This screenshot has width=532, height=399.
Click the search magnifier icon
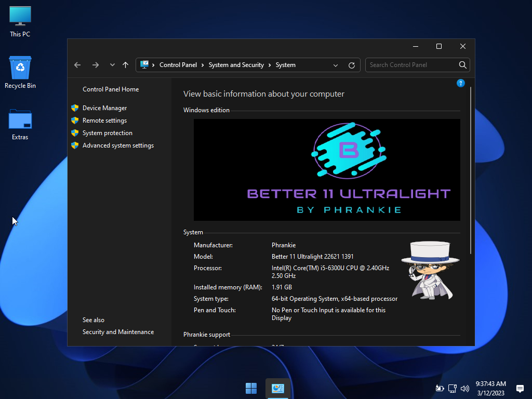point(462,65)
